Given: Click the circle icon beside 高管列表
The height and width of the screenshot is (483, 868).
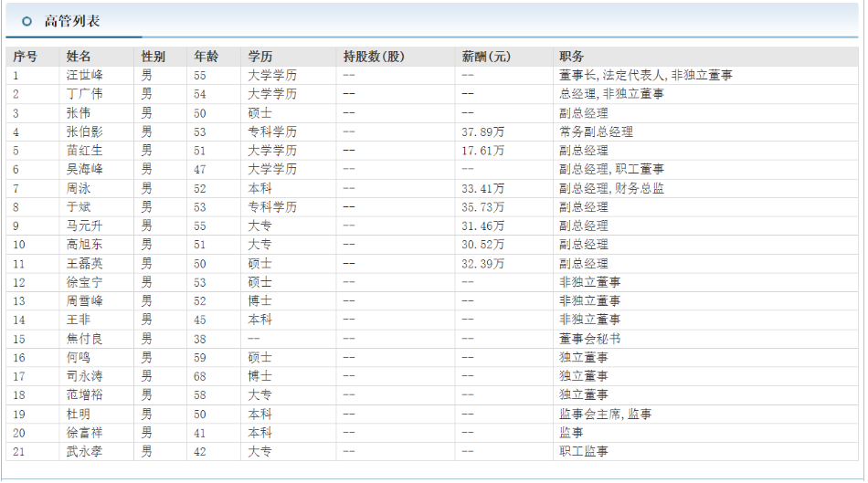Looking at the screenshot, I should (26, 22).
